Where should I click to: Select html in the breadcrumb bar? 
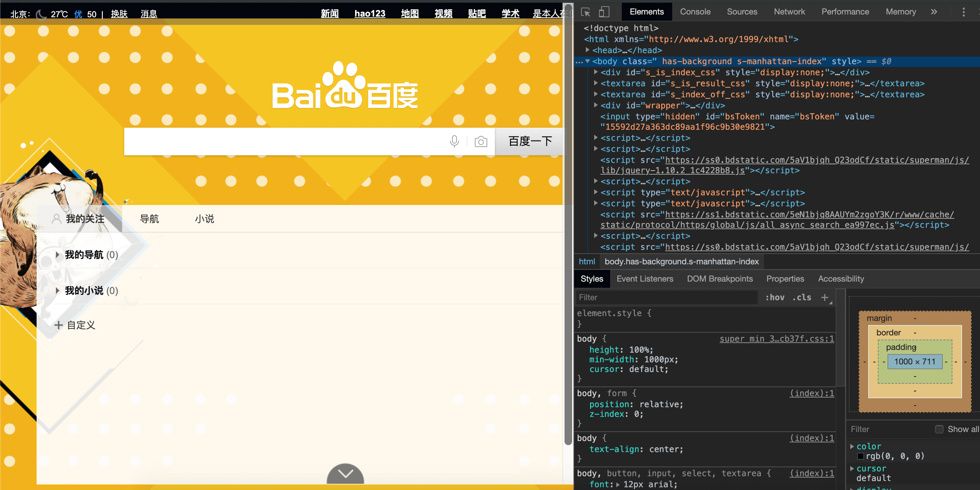pyautogui.click(x=587, y=262)
